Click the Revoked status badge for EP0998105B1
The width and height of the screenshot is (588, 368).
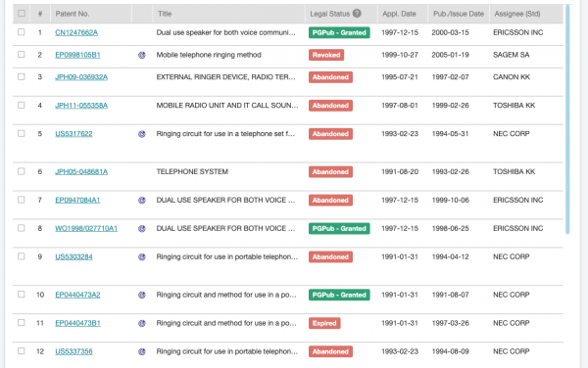tap(326, 55)
